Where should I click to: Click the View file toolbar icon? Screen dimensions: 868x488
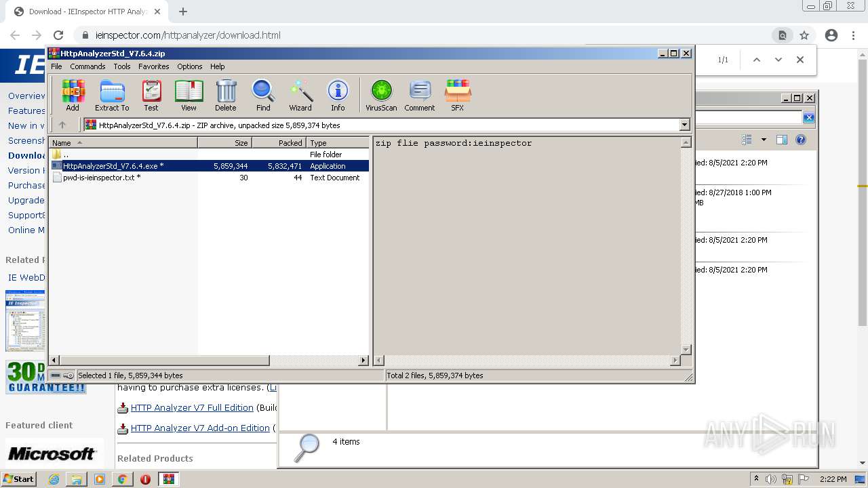click(x=189, y=95)
